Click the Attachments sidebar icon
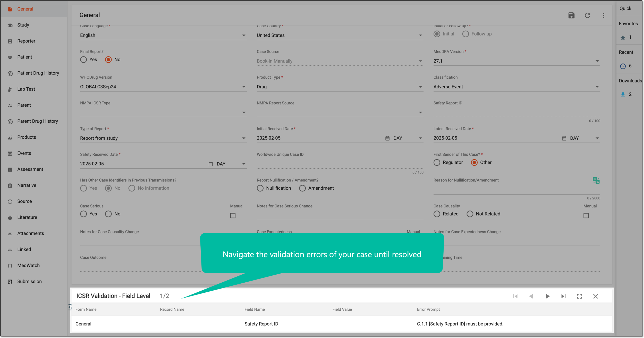This screenshot has height=338, width=644. point(10,234)
